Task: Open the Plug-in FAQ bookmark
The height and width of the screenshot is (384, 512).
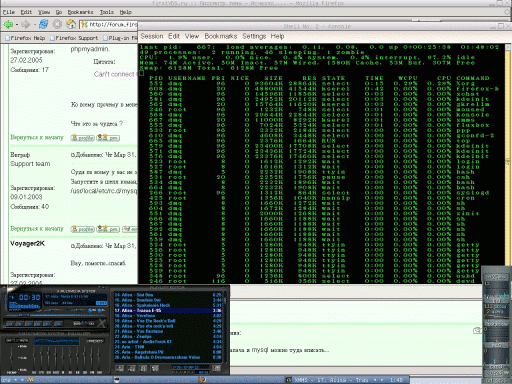Action: (120, 38)
